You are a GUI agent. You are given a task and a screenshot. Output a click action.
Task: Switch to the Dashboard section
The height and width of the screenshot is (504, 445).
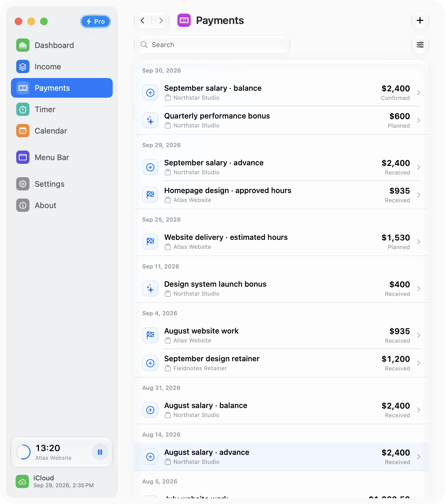pos(62,45)
